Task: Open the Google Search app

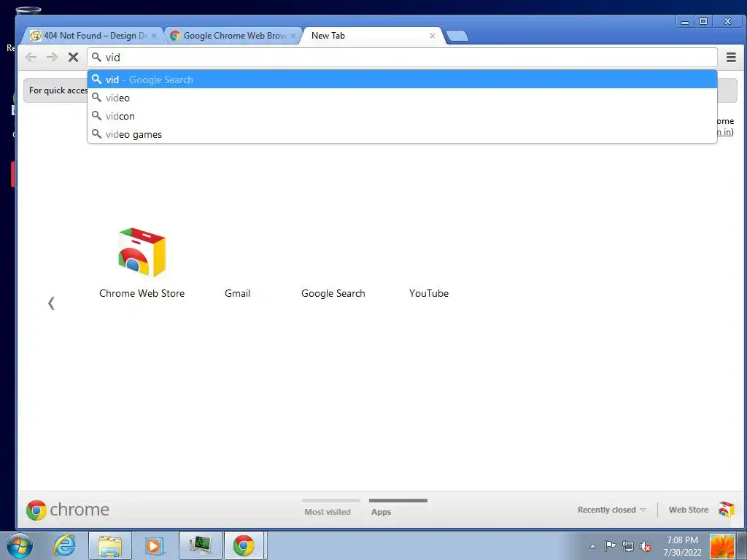Action: (333, 293)
